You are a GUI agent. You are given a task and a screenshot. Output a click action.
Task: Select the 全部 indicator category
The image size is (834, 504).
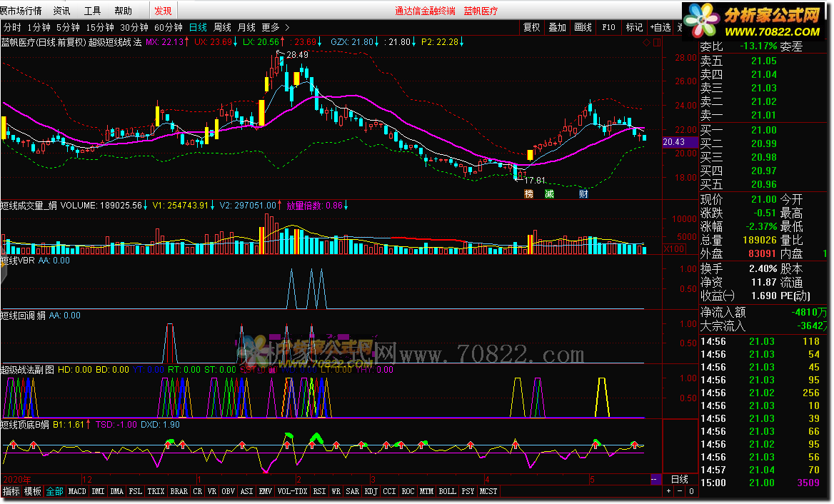click(x=55, y=491)
